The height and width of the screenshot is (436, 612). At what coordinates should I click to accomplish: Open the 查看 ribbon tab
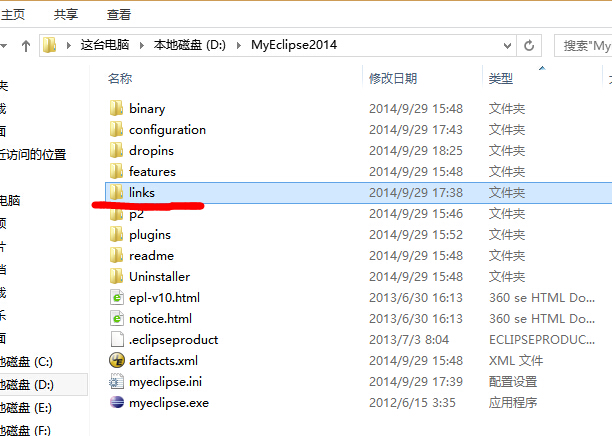[119, 15]
